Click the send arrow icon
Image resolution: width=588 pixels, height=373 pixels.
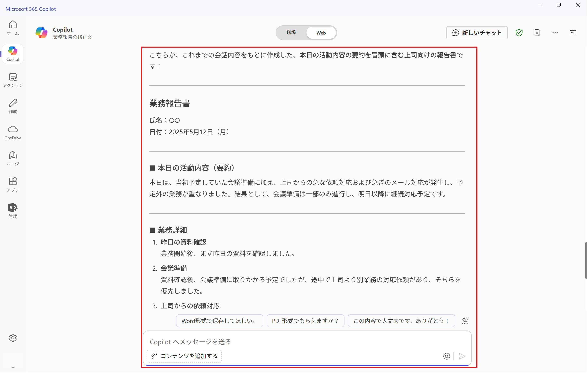462,357
